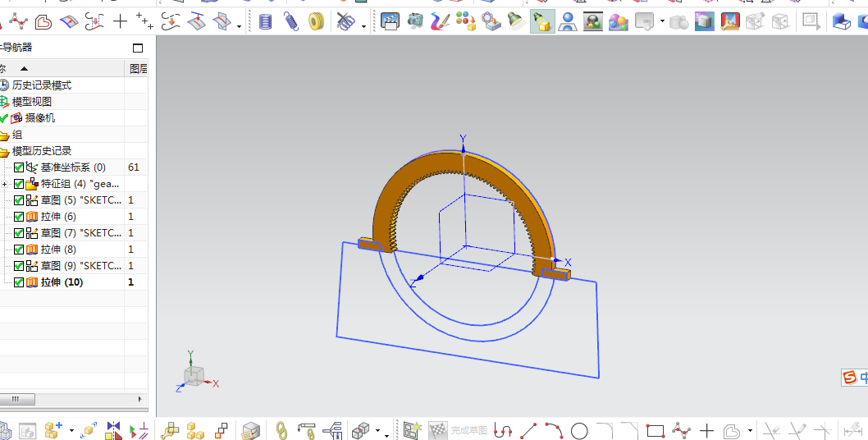Screen dimensions: 868x440
Task: Toggle checkbox for 草图 (5) row
Action: point(19,200)
